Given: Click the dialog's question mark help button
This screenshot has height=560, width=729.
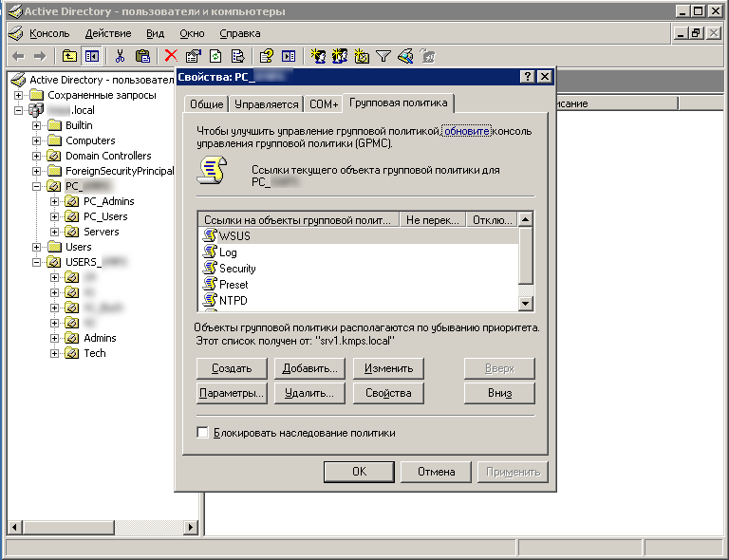Looking at the screenshot, I should point(527,76).
